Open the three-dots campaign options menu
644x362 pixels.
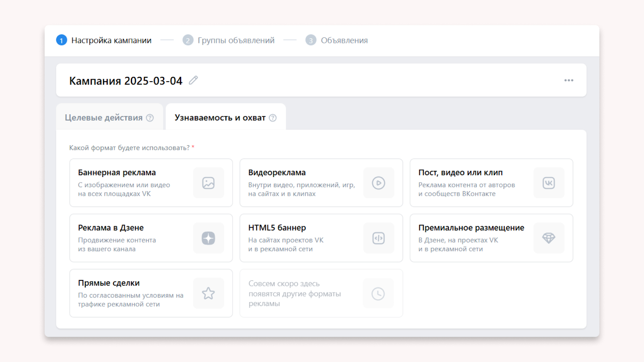pos(568,80)
